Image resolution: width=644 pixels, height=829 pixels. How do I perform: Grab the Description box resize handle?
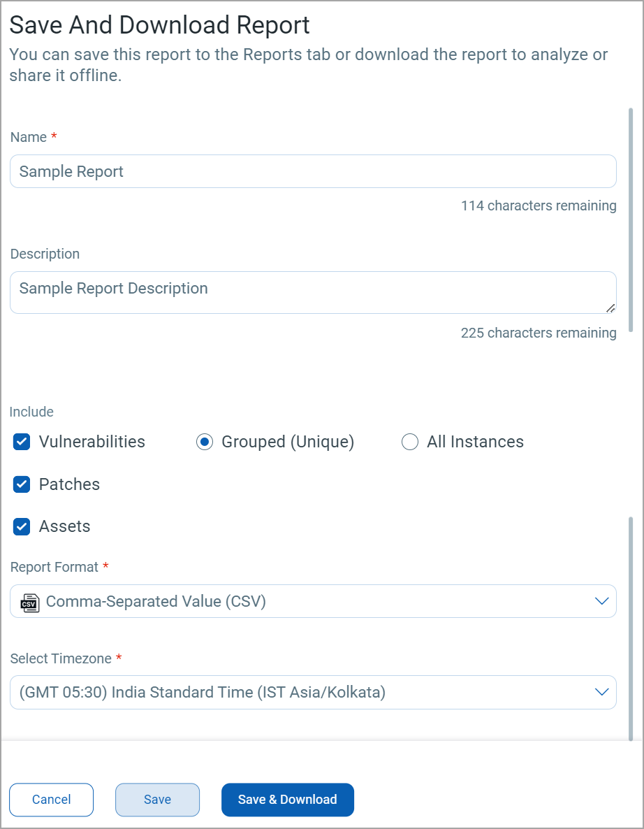point(610,308)
